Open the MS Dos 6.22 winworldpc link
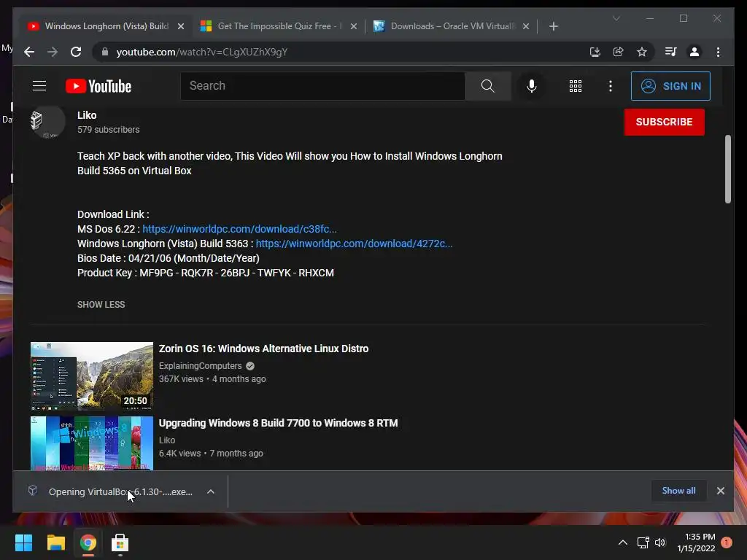747x560 pixels. pyautogui.click(x=239, y=229)
